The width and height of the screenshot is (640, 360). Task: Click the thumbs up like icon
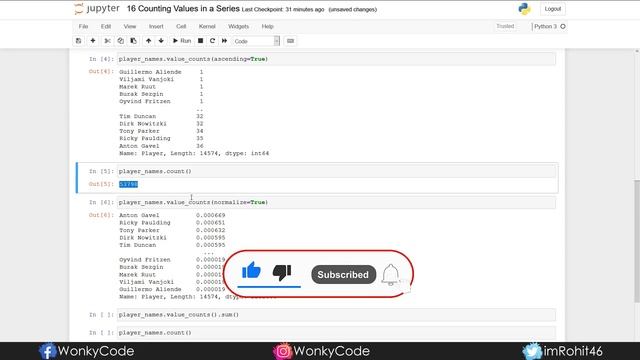coord(251,270)
